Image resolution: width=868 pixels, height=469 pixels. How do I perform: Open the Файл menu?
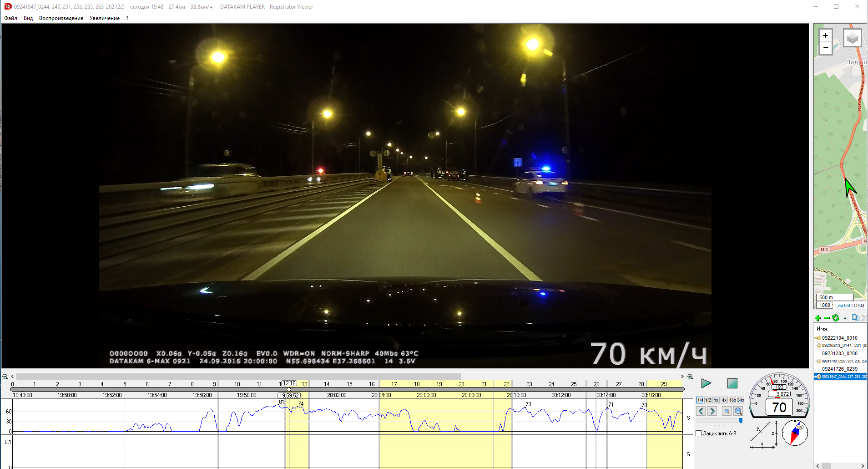click(x=11, y=18)
